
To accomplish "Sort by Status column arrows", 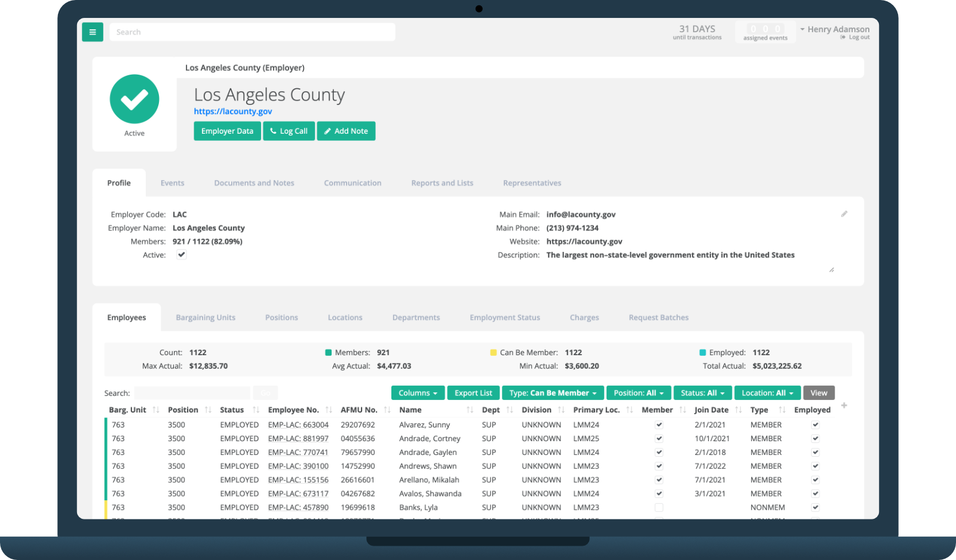I will pos(256,410).
